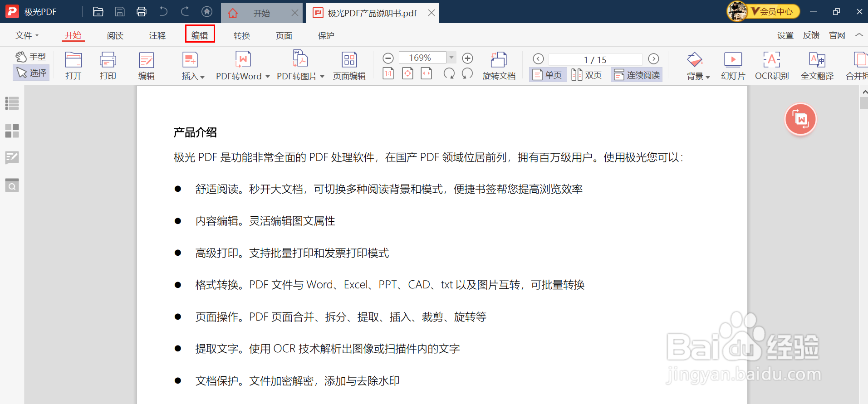Click vertical scrollbar up arrow

pyautogui.click(x=864, y=92)
